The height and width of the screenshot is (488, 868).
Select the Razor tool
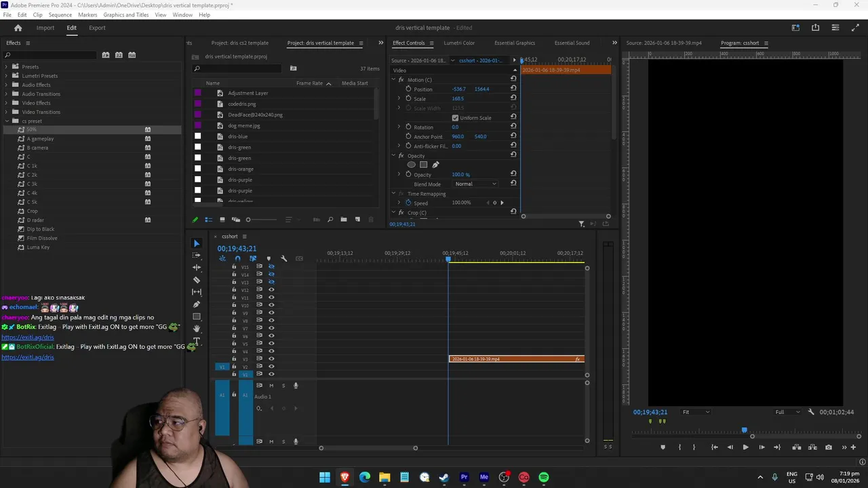(197, 280)
